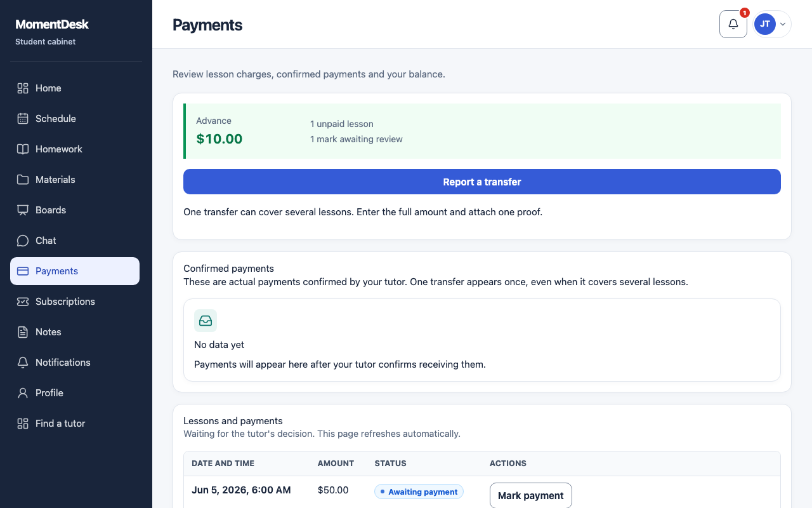
Task: Click the Report a transfer button
Action: [x=482, y=182]
